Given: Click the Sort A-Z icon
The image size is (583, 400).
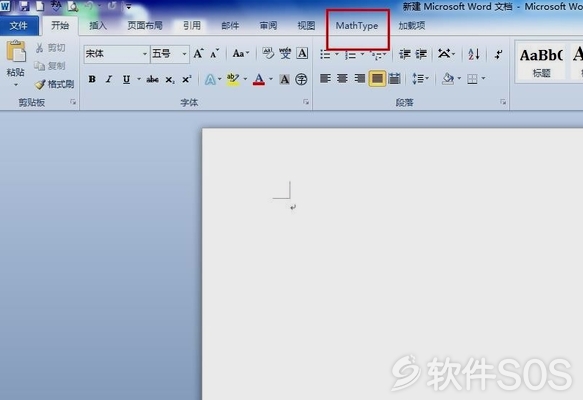Looking at the screenshot, I should click(x=474, y=54).
